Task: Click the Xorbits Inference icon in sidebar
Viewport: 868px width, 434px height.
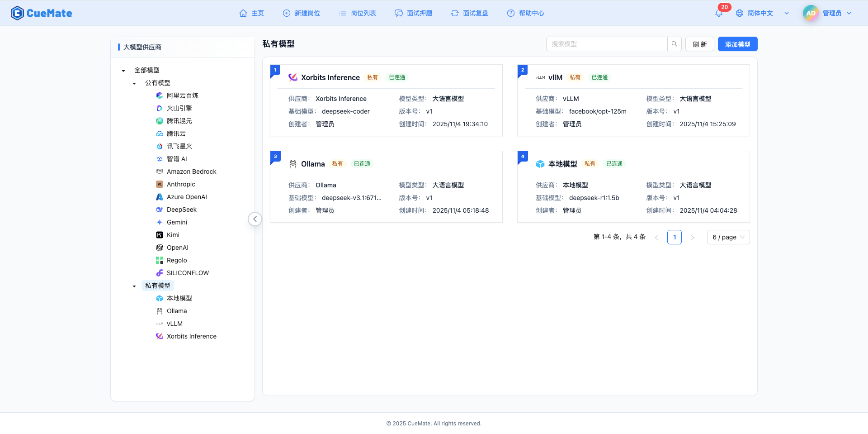Action: pyautogui.click(x=159, y=336)
